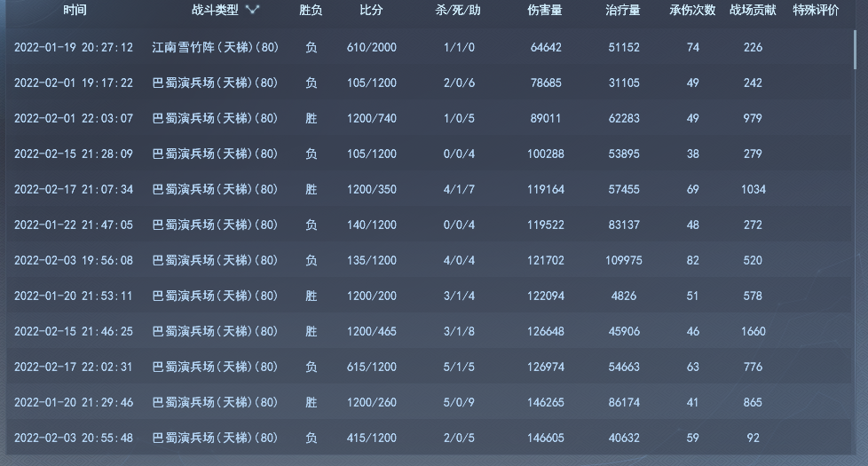The image size is (868, 466).
Task: Click the score 1200/200
Action: 372,296
